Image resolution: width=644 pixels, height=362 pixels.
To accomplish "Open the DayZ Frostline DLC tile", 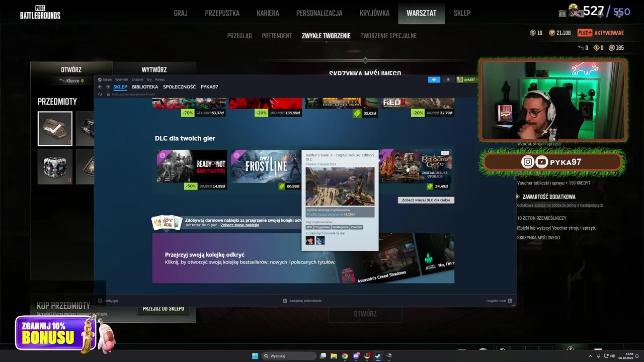I will click(x=266, y=166).
